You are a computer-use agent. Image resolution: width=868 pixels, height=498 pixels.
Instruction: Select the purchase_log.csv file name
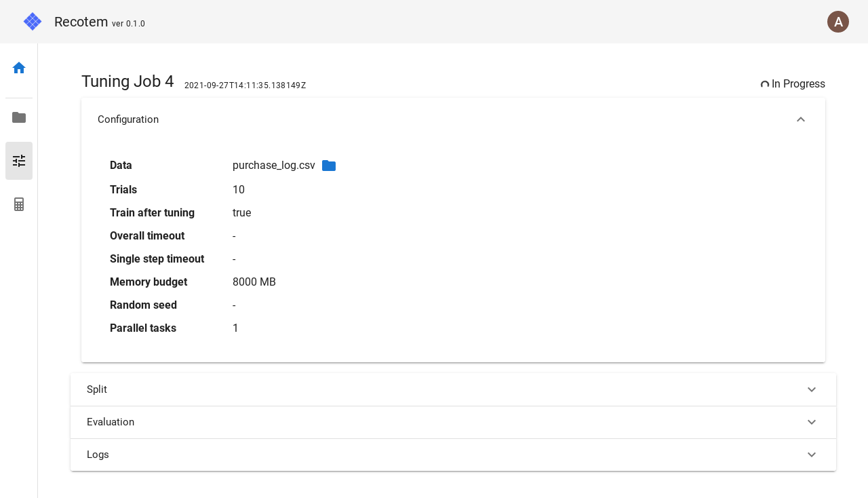pyautogui.click(x=273, y=166)
